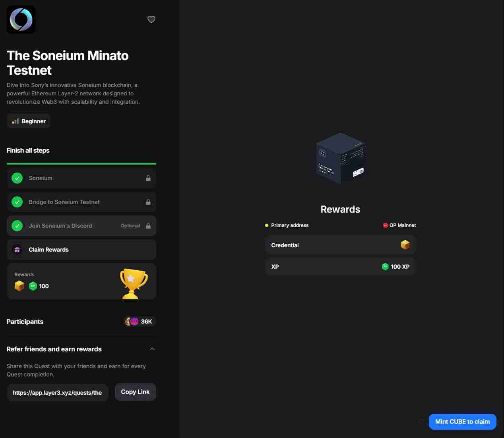
Task: Click the Finish all steps heading
Action: pos(28,150)
